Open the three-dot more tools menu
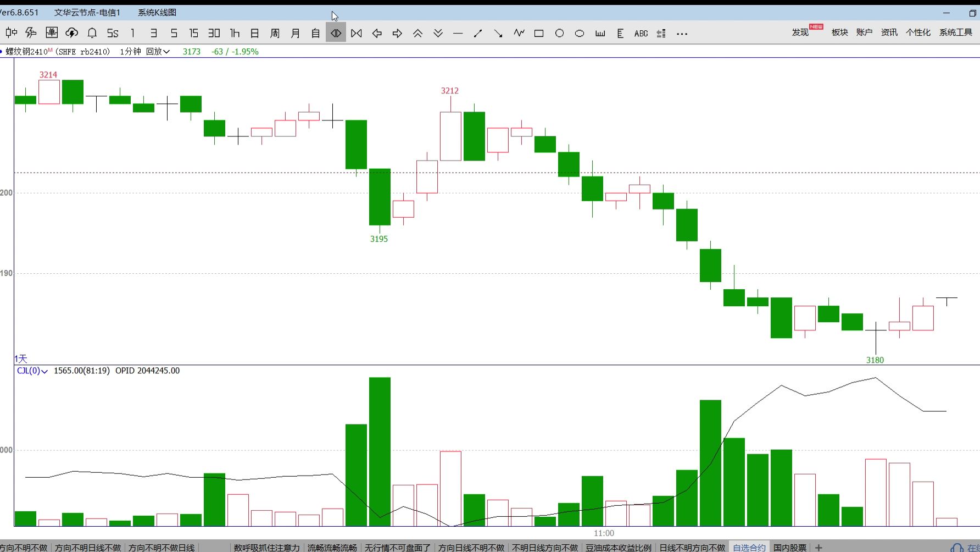This screenshot has height=552, width=980. tap(682, 34)
